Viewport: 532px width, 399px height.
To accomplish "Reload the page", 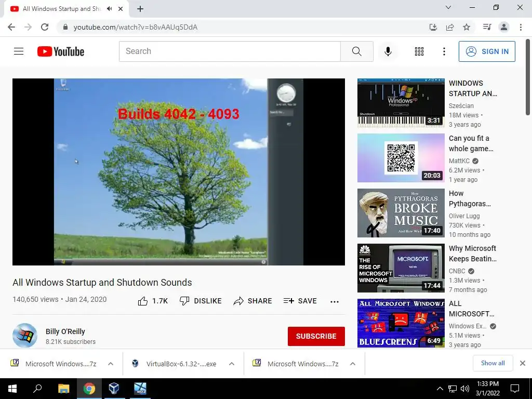I will [45, 27].
